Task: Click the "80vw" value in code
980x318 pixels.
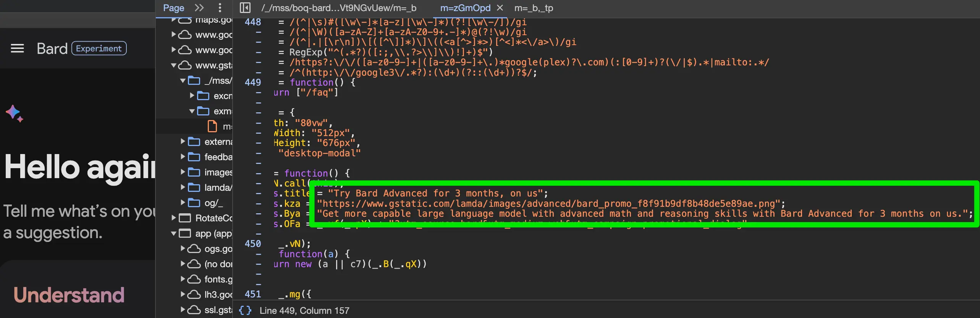Action: pos(311,123)
